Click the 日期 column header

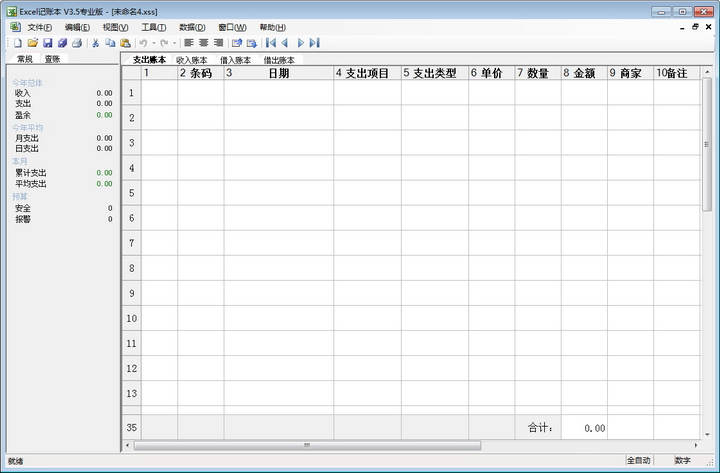(279, 73)
